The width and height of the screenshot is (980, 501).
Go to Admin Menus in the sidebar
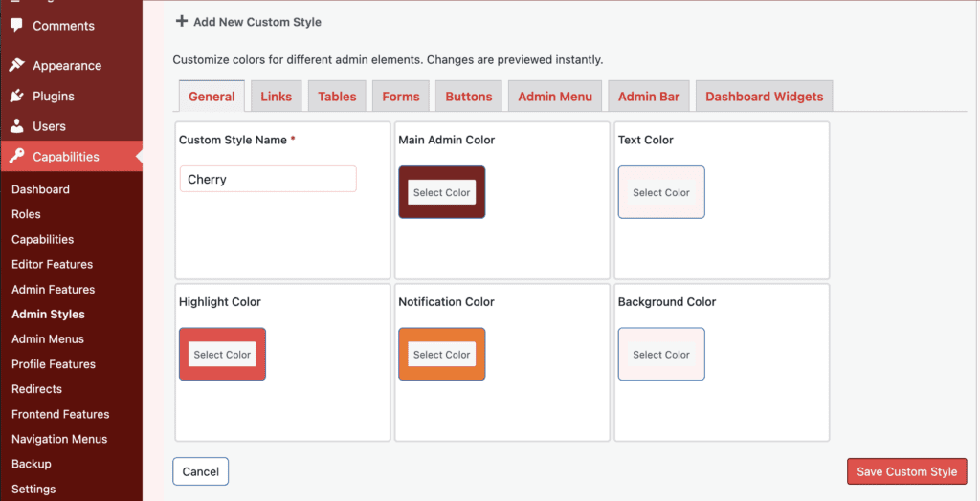point(48,338)
